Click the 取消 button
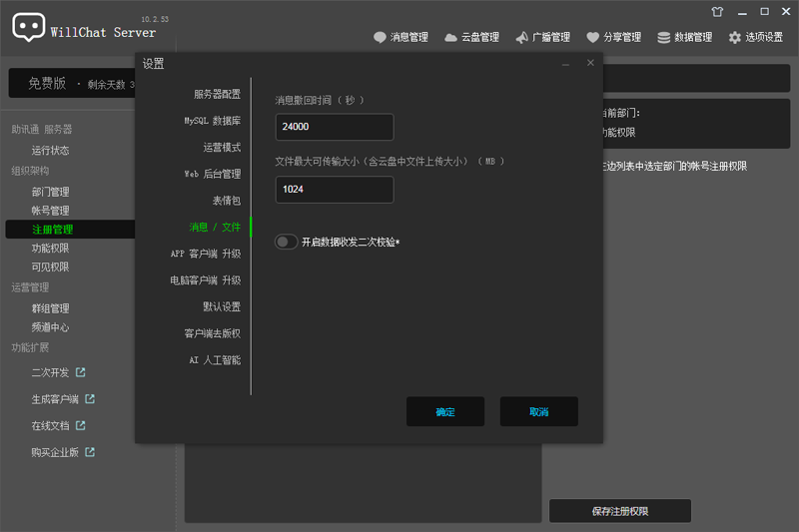This screenshot has height=532, width=799. point(539,412)
